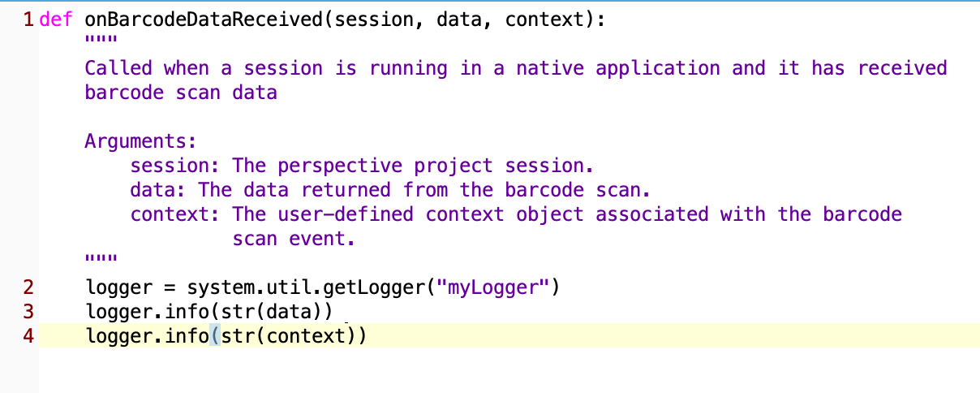Click the opening triple quotes of docstring
Screen dimensions: 980x393
[101, 41]
